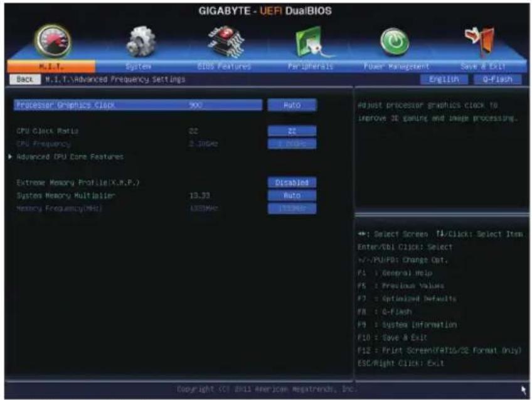Click the Memory Frequency(MHz) greyed label
This screenshot has width=532, height=400.
pyautogui.click(x=60, y=208)
